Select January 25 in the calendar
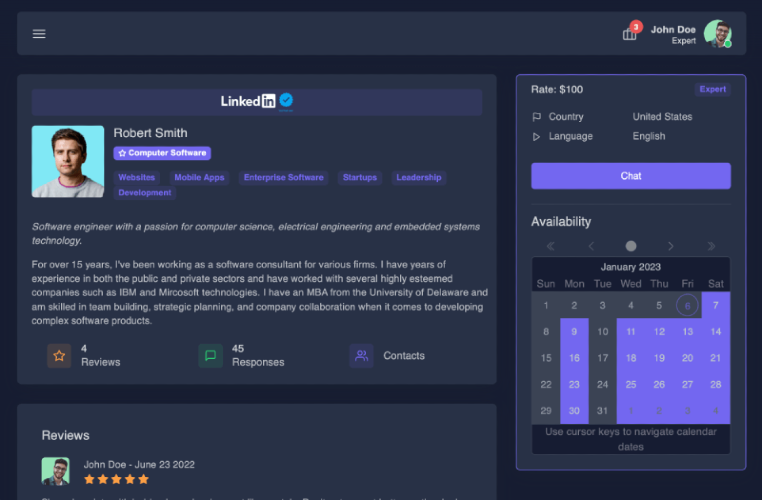Viewport: 762px width, 500px height. [x=631, y=384]
